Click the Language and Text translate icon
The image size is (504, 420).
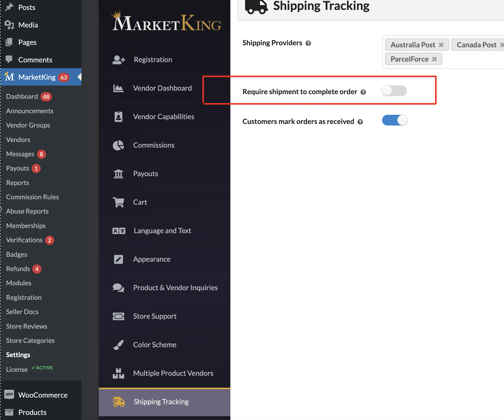(119, 231)
